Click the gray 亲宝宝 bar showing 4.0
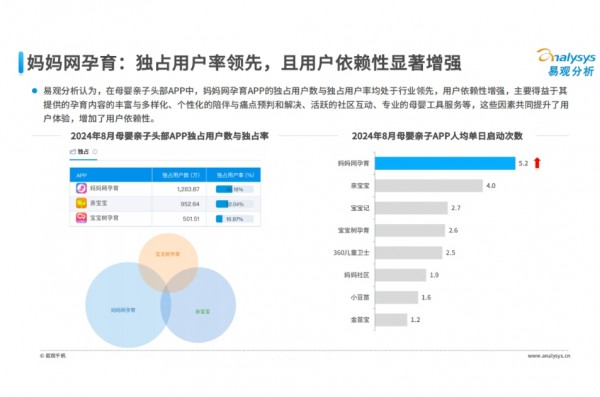The height and width of the screenshot is (397, 600). coord(429,186)
